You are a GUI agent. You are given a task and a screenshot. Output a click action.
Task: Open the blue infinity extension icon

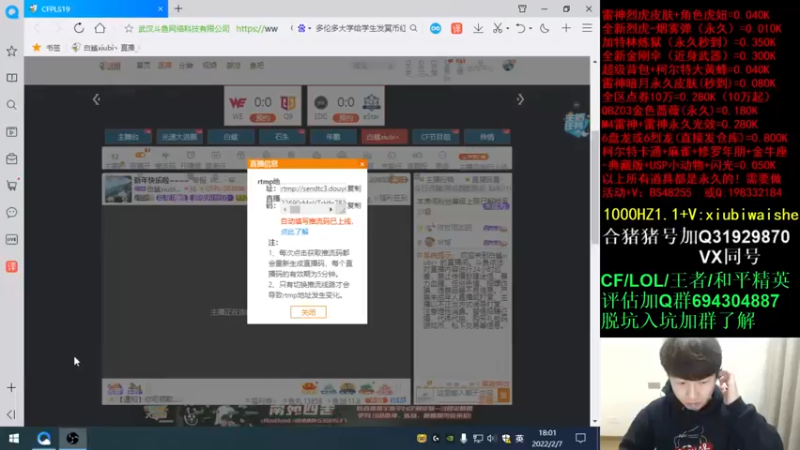[x=435, y=29]
